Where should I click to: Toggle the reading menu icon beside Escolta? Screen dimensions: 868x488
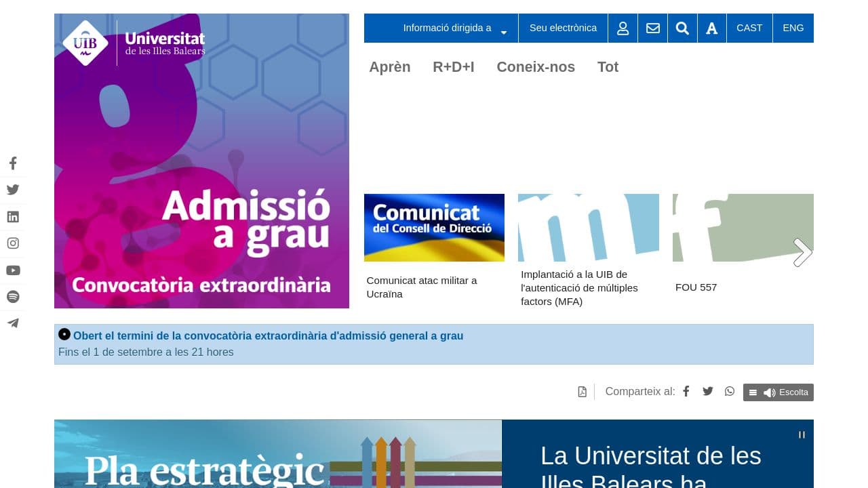[x=753, y=392]
